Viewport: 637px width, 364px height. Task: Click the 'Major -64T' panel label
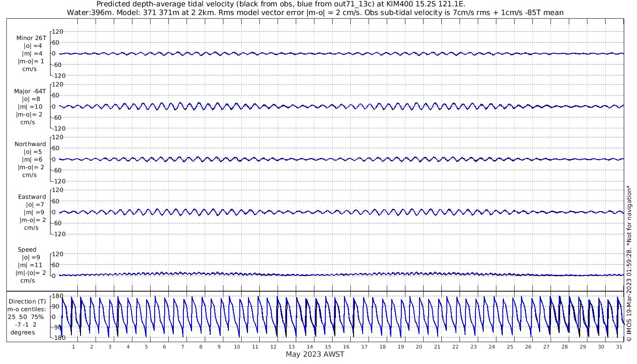pos(30,91)
